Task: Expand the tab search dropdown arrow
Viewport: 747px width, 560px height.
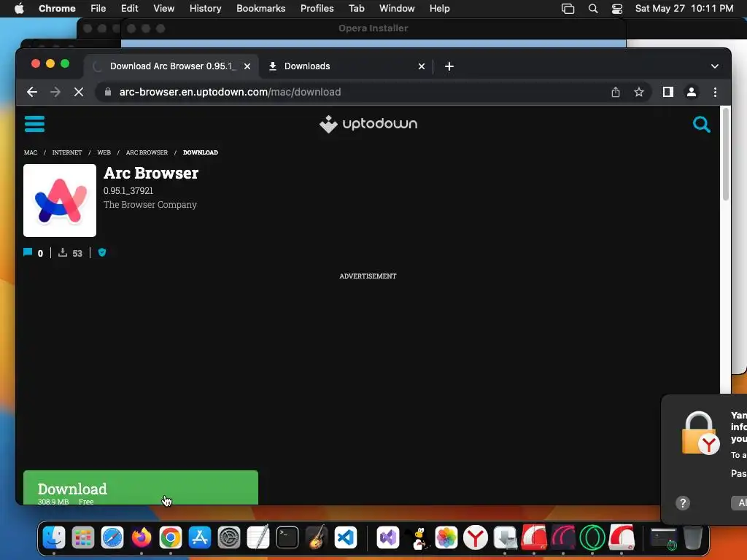Action: click(715, 66)
